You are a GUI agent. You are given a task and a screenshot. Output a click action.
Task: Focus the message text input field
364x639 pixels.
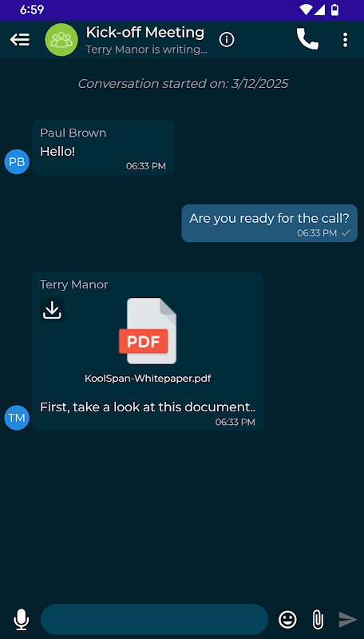click(x=154, y=620)
